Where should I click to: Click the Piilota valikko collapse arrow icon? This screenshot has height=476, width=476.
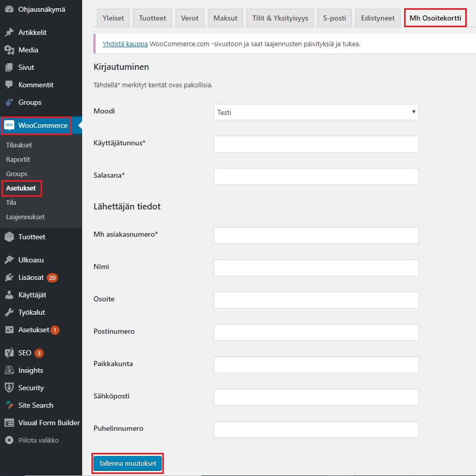[9, 440]
